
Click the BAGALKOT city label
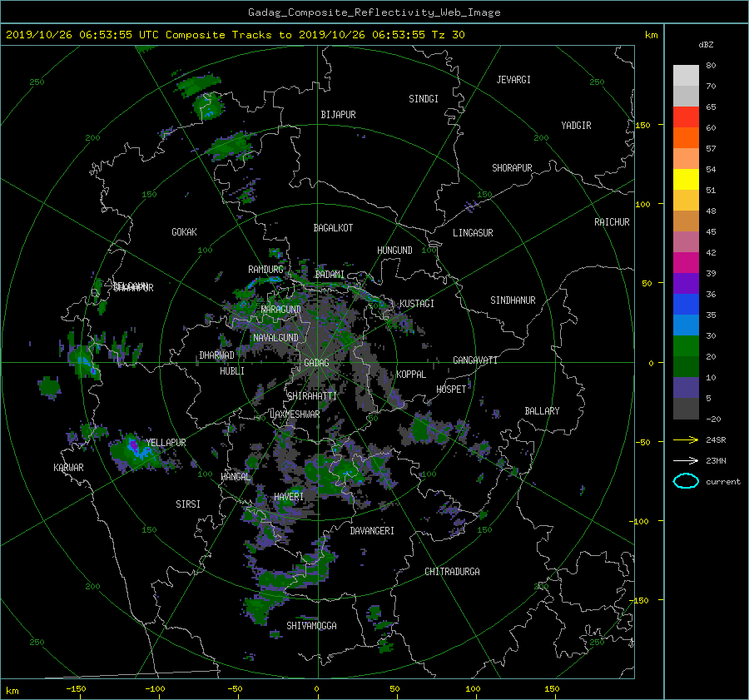tap(333, 228)
